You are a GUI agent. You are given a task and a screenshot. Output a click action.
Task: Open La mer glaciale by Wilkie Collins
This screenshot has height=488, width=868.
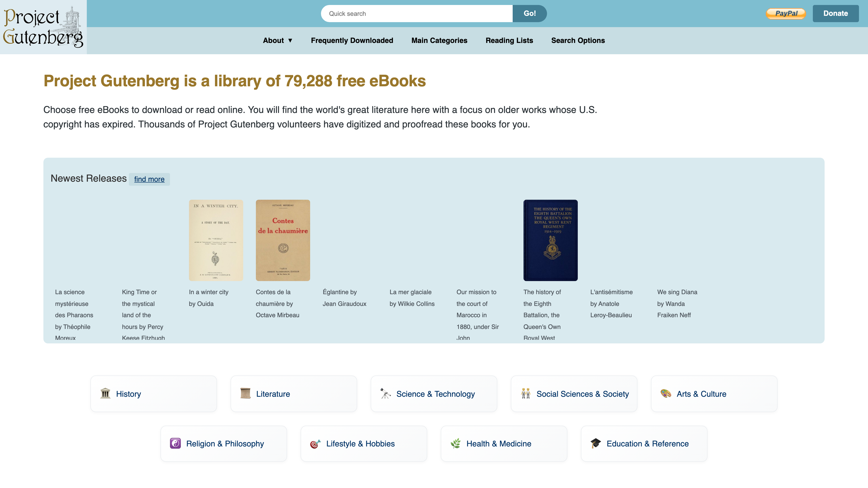412,298
